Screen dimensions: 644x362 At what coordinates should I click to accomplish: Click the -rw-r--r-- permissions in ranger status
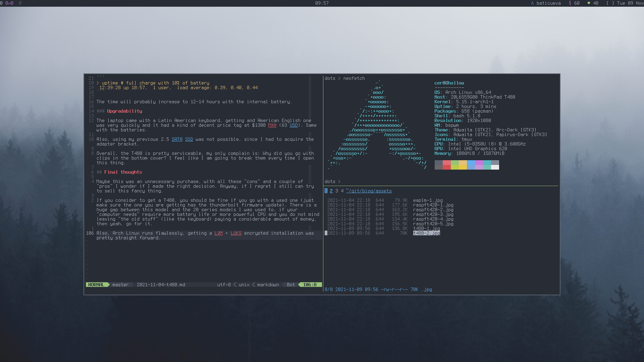click(394, 289)
